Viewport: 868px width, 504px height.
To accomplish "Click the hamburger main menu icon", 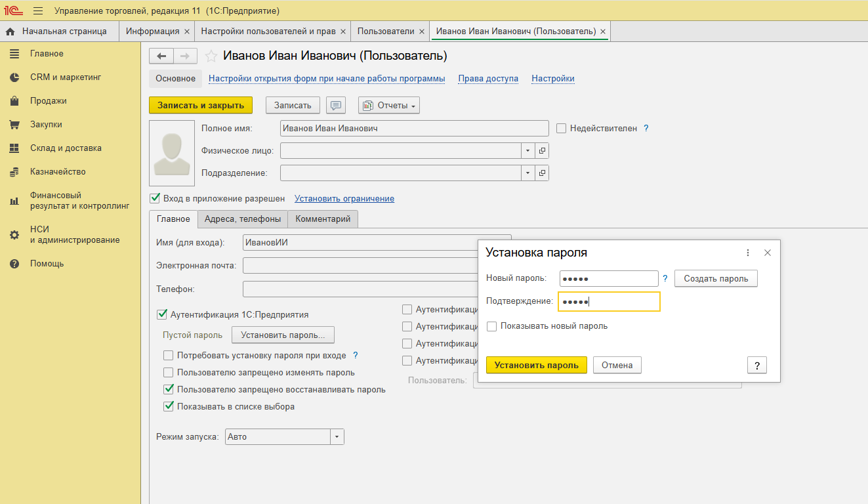I will [x=38, y=11].
